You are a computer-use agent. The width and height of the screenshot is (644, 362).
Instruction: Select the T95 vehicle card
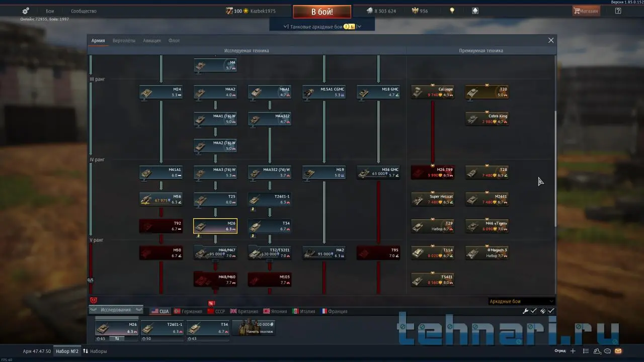tap(378, 253)
